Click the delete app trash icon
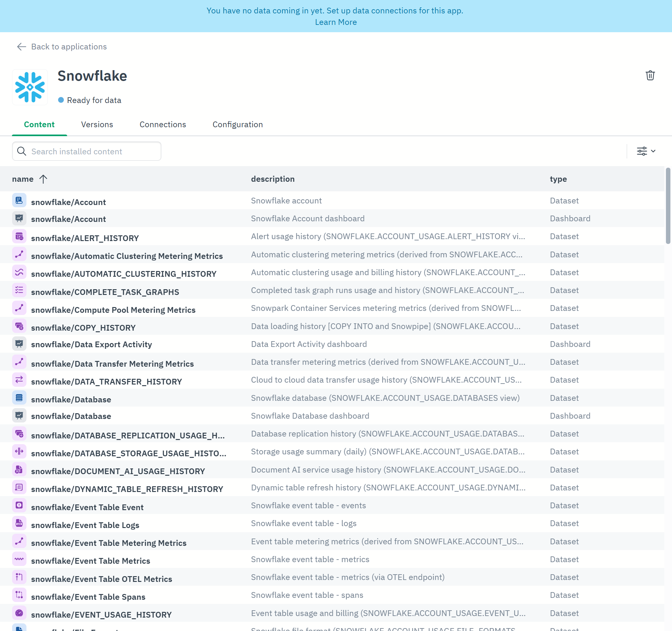The width and height of the screenshot is (672, 631). (x=650, y=76)
